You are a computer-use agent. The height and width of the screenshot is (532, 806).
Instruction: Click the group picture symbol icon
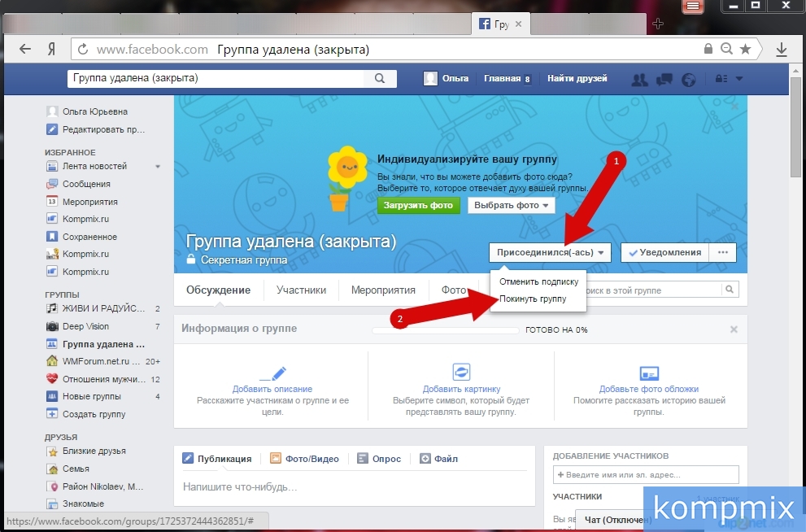[461, 373]
